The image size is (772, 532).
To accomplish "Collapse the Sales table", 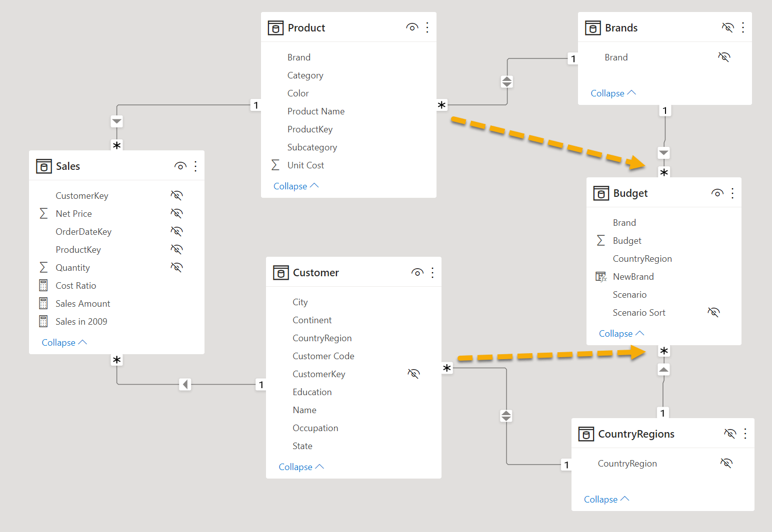I will [x=64, y=342].
